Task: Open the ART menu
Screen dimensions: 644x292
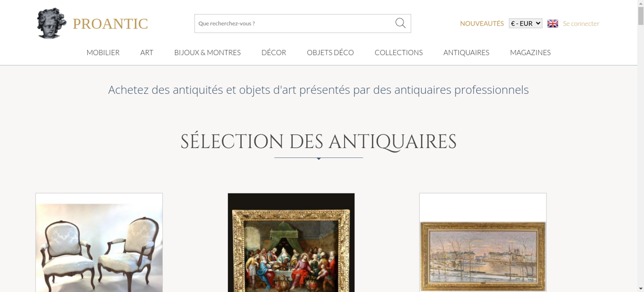Action: coord(147,52)
